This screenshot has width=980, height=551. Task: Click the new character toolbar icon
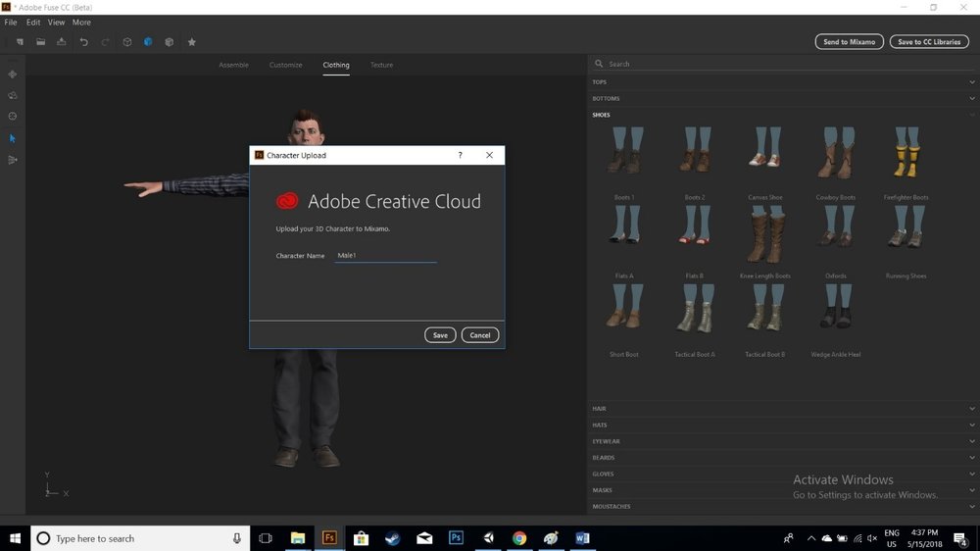click(20, 42)
